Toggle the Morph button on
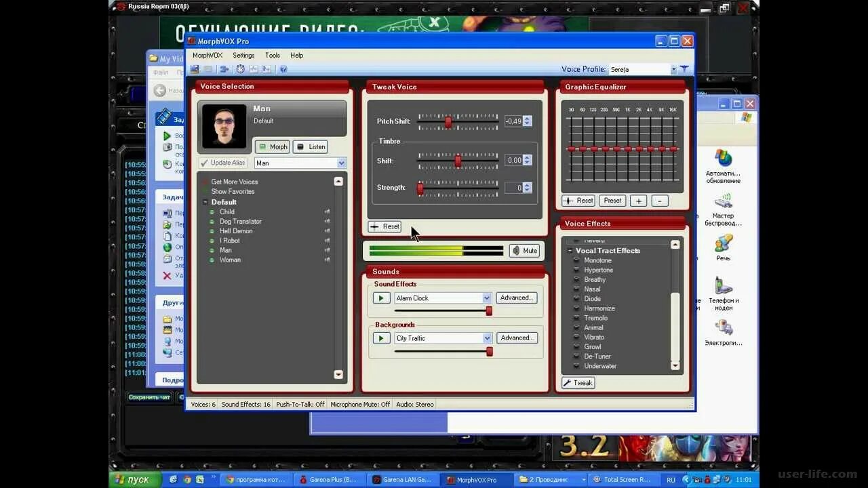Viewport: 868px width, 488px height. (x=273, y=146)
